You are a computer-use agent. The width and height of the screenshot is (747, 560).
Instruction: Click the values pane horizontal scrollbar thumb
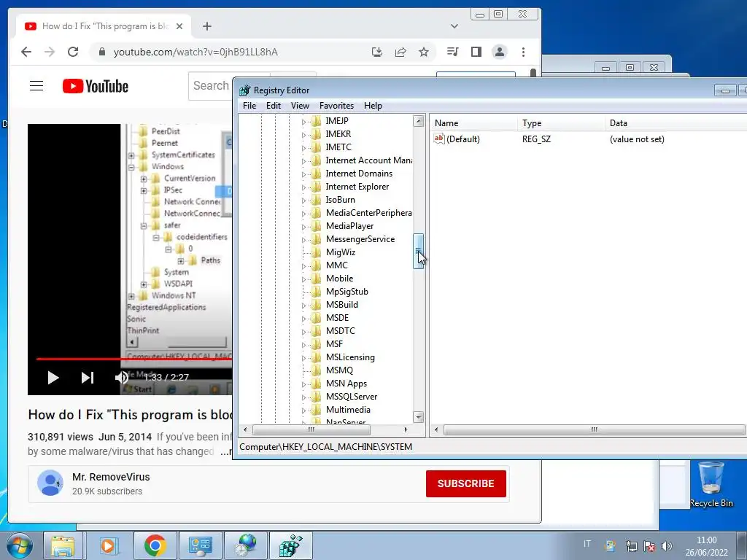tap(594, 429)
